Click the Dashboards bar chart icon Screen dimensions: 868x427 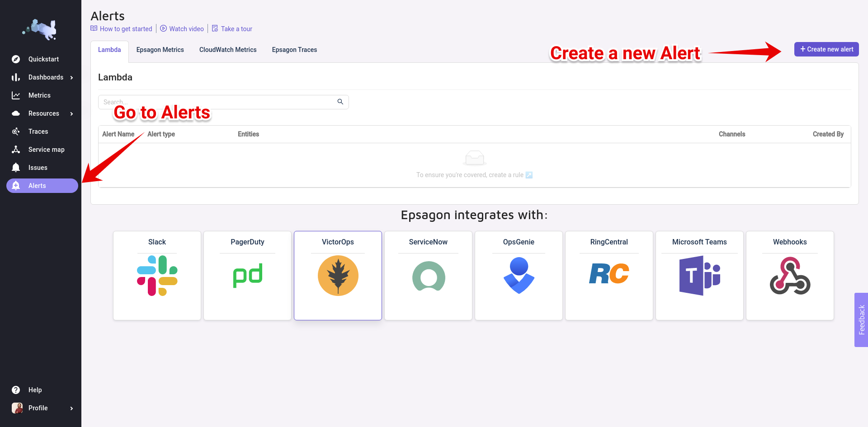point(16,77)
